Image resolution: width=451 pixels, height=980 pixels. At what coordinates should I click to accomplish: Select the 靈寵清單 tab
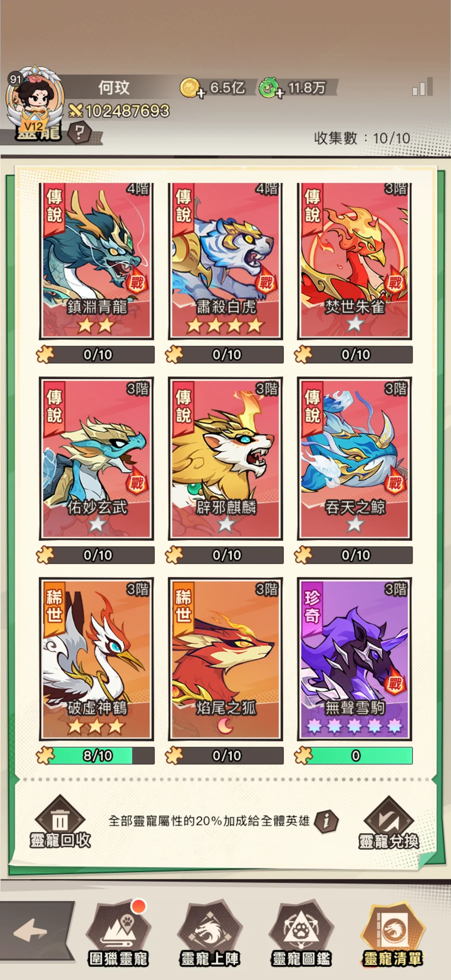tap(393, 932)
